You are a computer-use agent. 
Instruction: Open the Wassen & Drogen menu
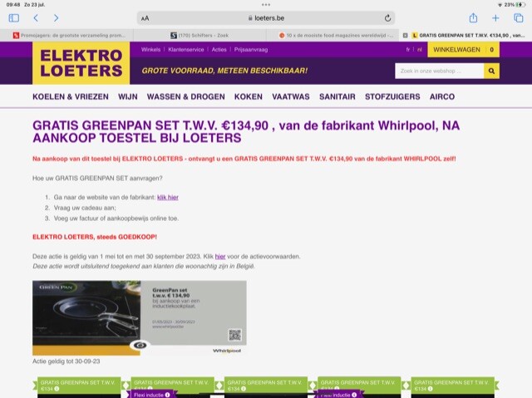click(186, 96)
